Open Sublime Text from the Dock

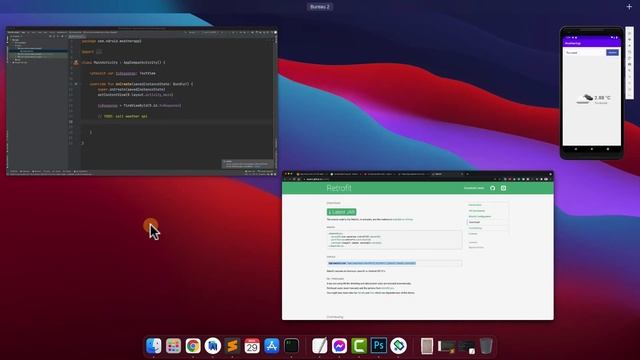pos(232,346)
